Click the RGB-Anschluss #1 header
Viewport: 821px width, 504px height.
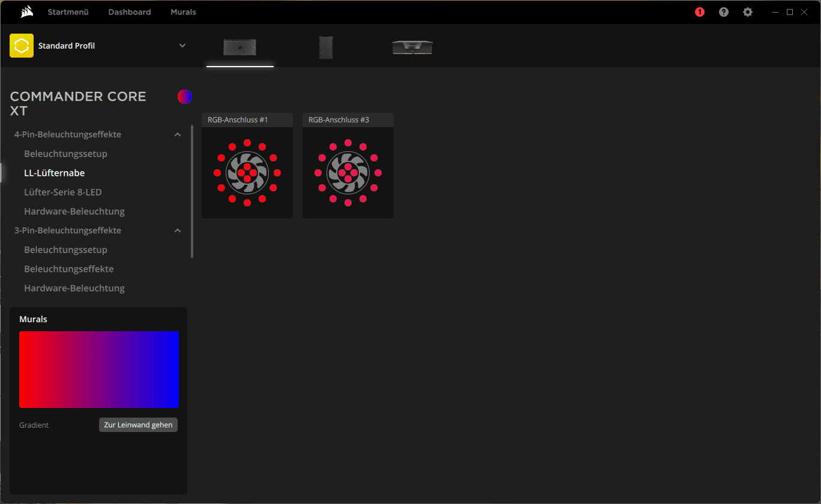(247, 120)
